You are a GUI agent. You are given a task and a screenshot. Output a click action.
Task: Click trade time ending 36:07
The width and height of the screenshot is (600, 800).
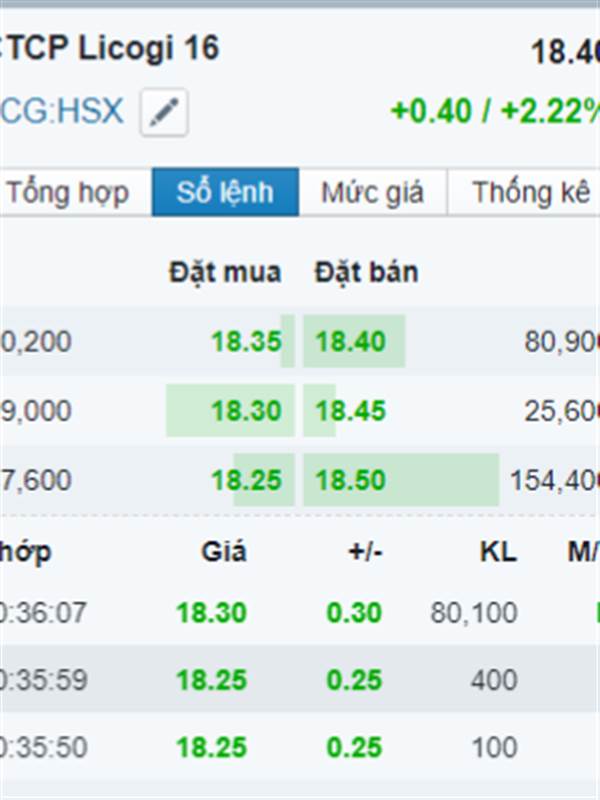click(x=43, y=612)
